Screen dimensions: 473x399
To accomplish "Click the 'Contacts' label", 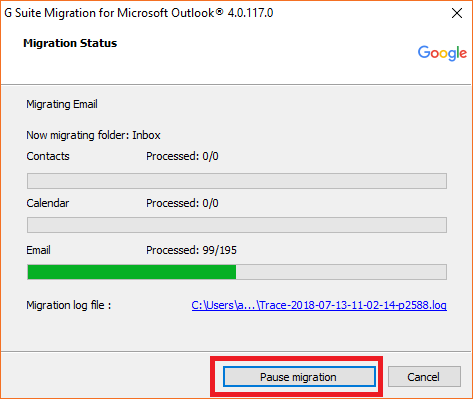I will point(48,156).
